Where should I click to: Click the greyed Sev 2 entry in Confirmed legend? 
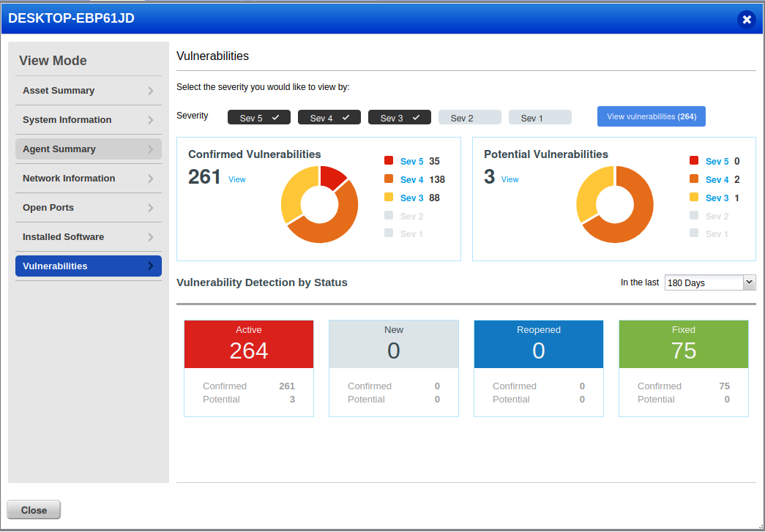[404, 216]
